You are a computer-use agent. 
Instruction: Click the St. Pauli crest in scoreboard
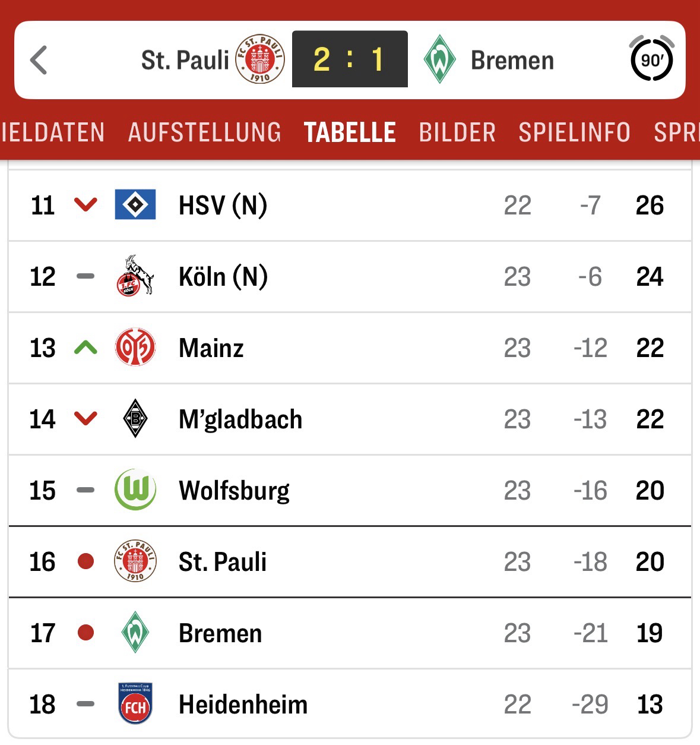pos(260,59)
